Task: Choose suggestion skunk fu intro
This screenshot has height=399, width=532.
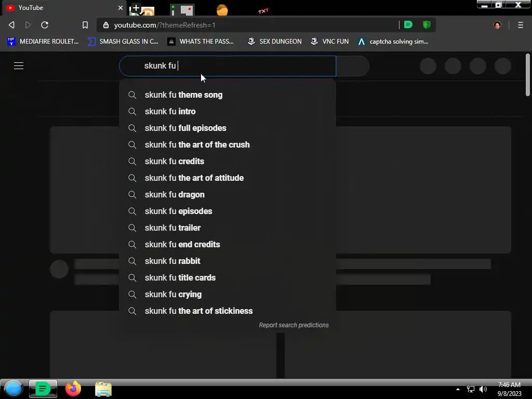Action: 228,112
